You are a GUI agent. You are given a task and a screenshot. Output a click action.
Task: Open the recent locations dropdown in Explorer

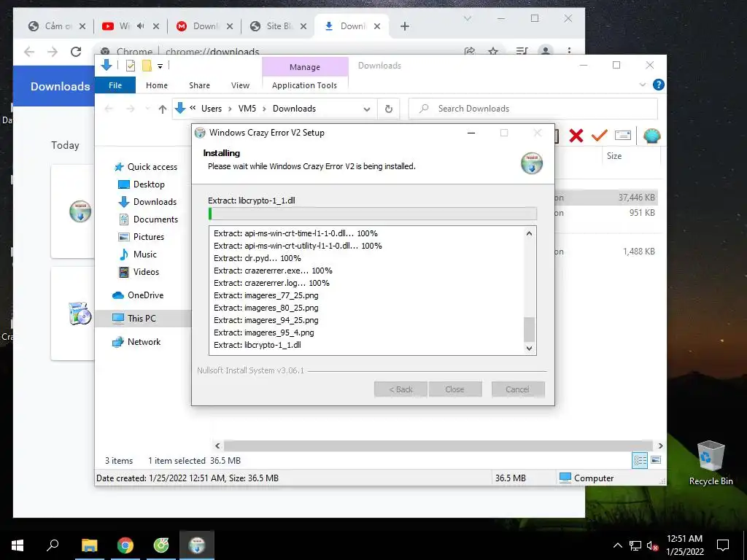click(x=147, y=109)
